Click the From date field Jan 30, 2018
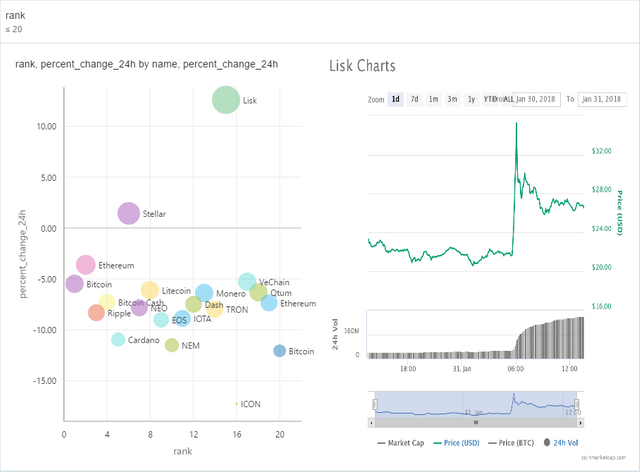The width and height of the screenshot is (640, 472). pyautogui.click(x=536, y=99)
